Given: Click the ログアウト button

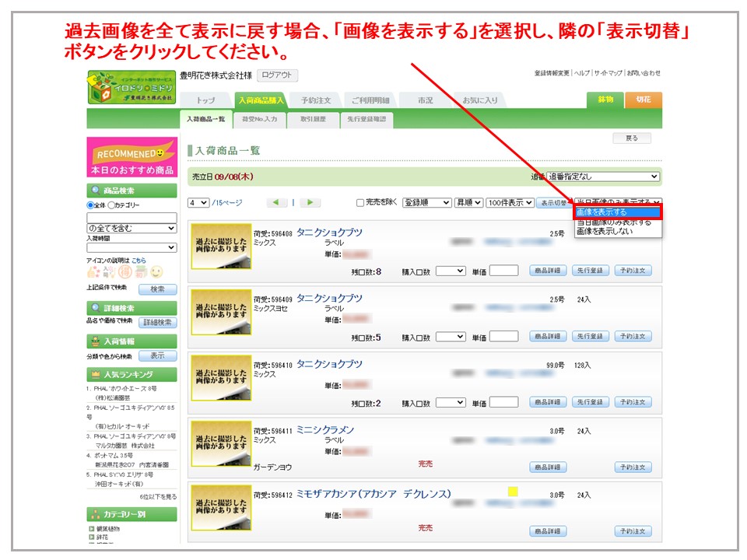Looking at the screenshot, I should point(277,75).
